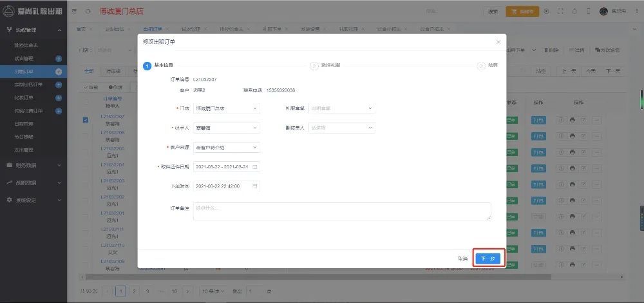Enter fullscreen mode from the top bar
Image resolution: width=644 pixels, height=303 pixels.
point(560,11)
